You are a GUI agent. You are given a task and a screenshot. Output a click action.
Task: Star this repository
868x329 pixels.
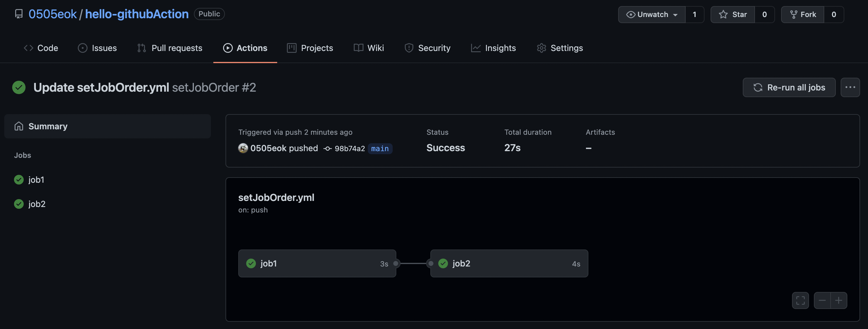coord(732,15)
